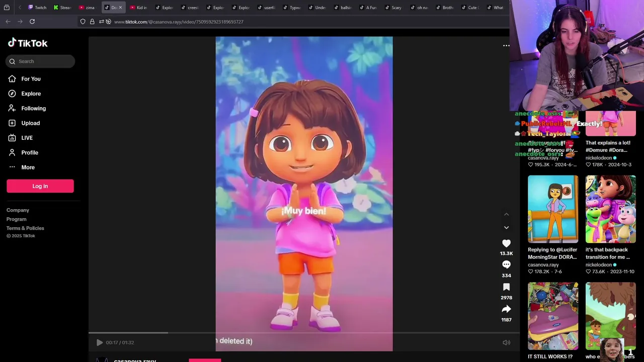Open the For You feed
The width and height of the screenshot is (644, 362).
(31, 79)
